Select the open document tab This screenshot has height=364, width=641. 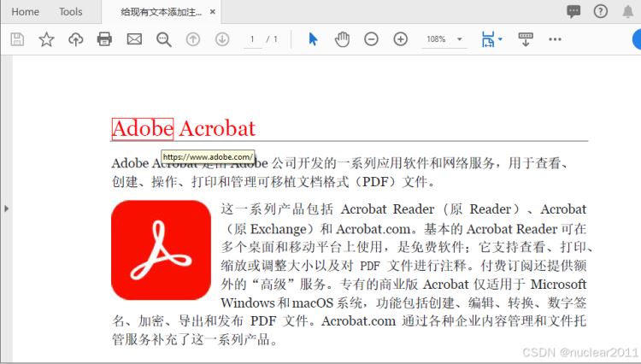pyautogui.click(x=161, y=12)
